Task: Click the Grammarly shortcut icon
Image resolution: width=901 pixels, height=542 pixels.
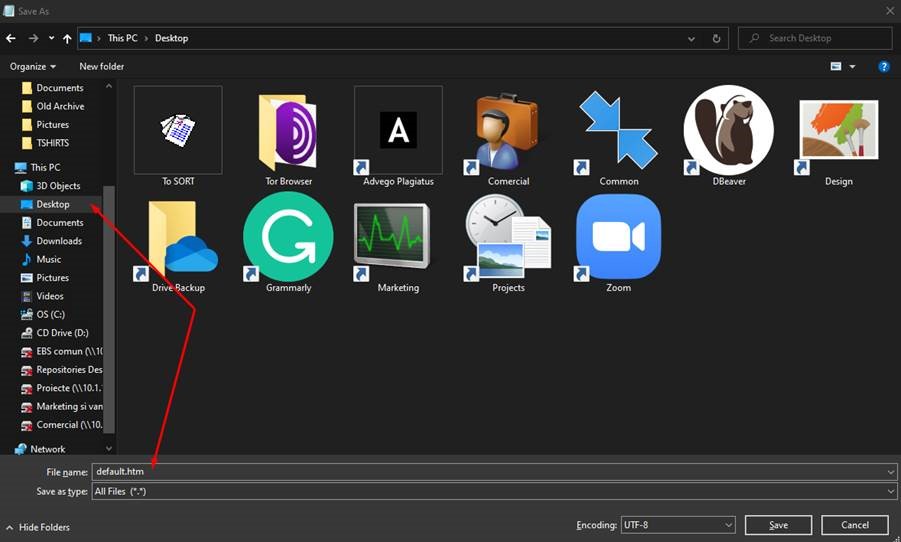Action: click(288, 238)
